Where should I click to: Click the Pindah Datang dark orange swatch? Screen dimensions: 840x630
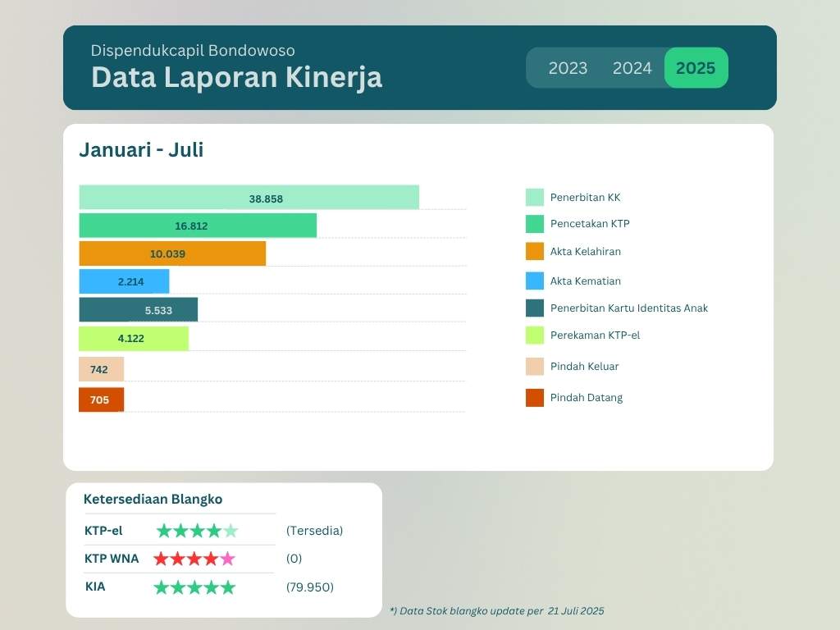tap(535, 398)
